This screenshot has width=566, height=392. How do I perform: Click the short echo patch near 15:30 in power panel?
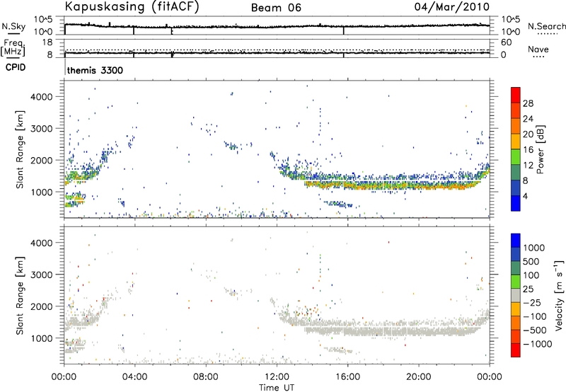(339, 204)
